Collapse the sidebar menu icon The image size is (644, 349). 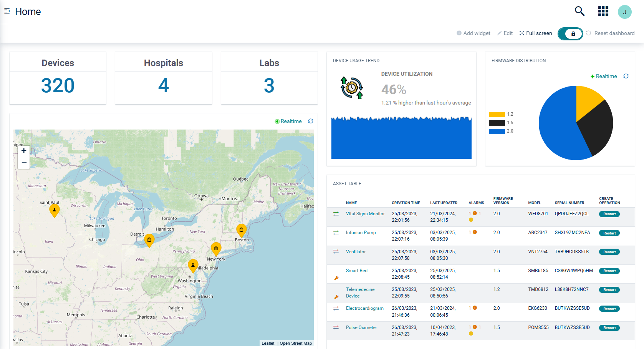pos(7,11)
